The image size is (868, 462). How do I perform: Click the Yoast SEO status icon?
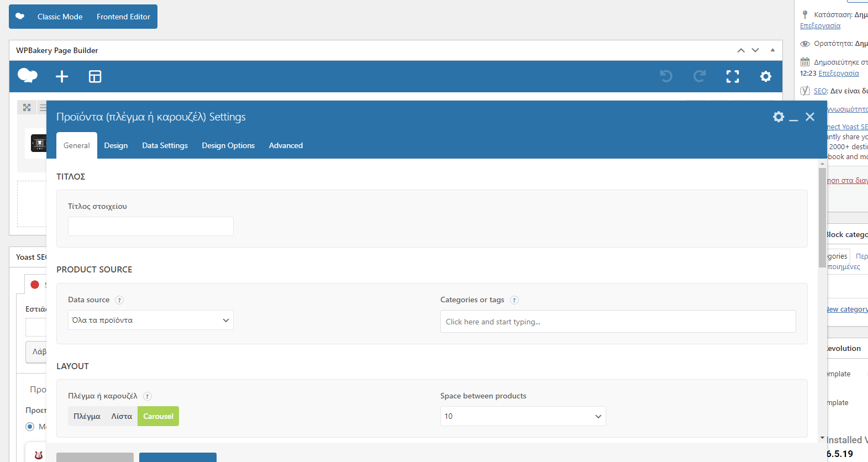(x=805, y=91)
